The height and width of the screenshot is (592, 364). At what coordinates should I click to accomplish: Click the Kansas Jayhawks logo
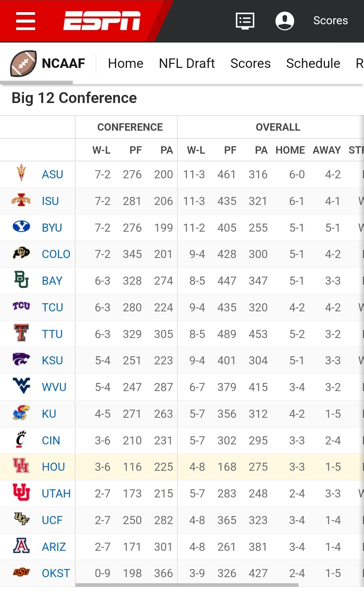(x=21, y=413)
